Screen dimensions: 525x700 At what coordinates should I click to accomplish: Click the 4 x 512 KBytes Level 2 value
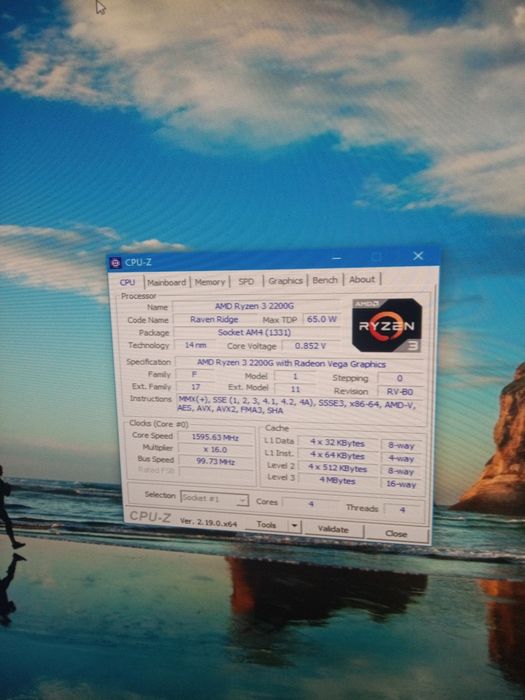pos(338,469)
